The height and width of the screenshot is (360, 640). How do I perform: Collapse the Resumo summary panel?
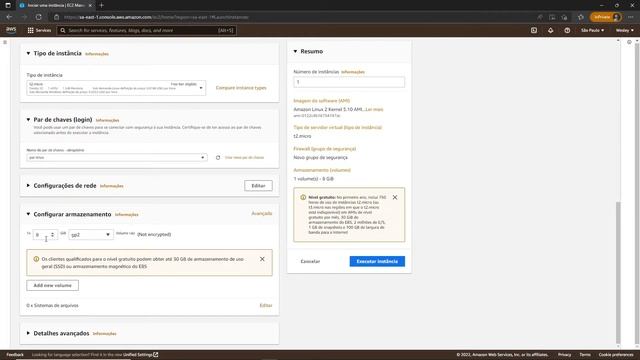[x=295, y=51]
